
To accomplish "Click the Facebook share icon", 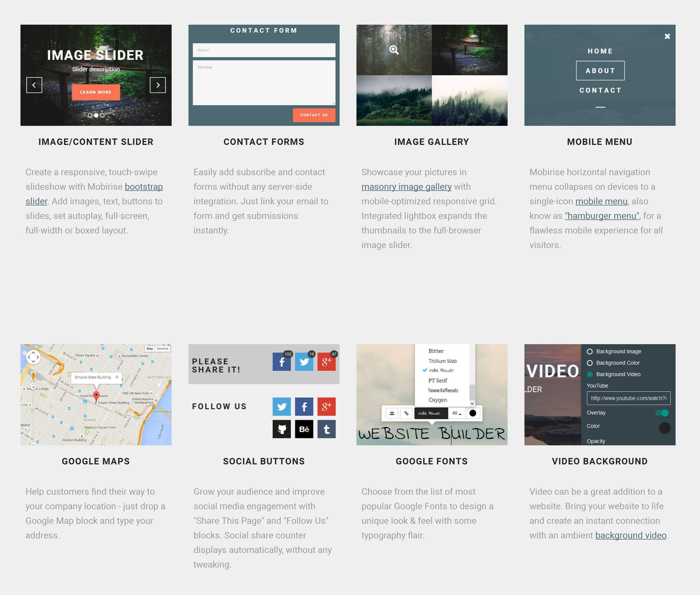I will coord(281,362).
